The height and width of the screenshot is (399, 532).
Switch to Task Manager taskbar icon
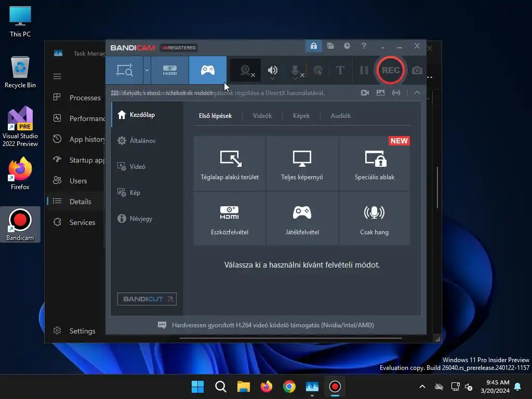(312, 387)
